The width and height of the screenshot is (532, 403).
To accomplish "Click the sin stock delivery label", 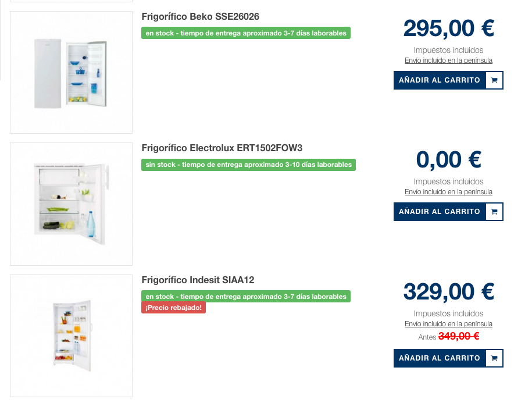I will tap(248, 165).
